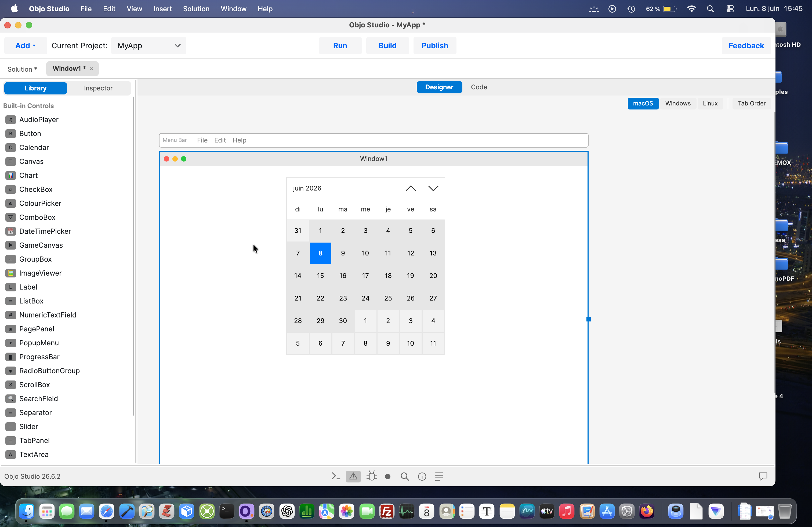The width and height of the screenshot is (812, 527).
Task: Click the Run button
Action: coord(340,45)
